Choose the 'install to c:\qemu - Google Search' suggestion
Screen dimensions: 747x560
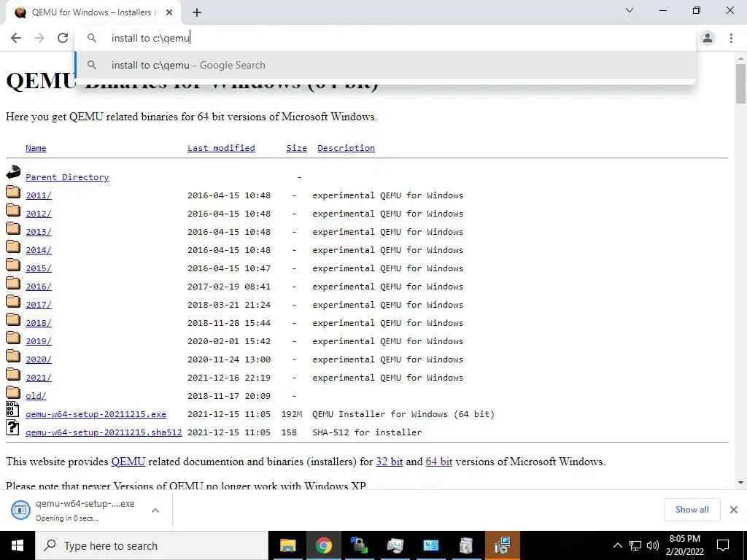[x=385, y=65]
